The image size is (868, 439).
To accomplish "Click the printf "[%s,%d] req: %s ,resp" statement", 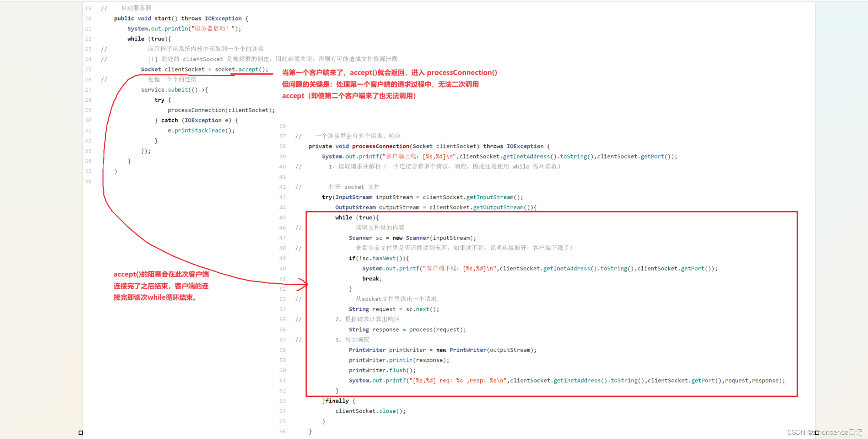I will click(x=567, y=381).
